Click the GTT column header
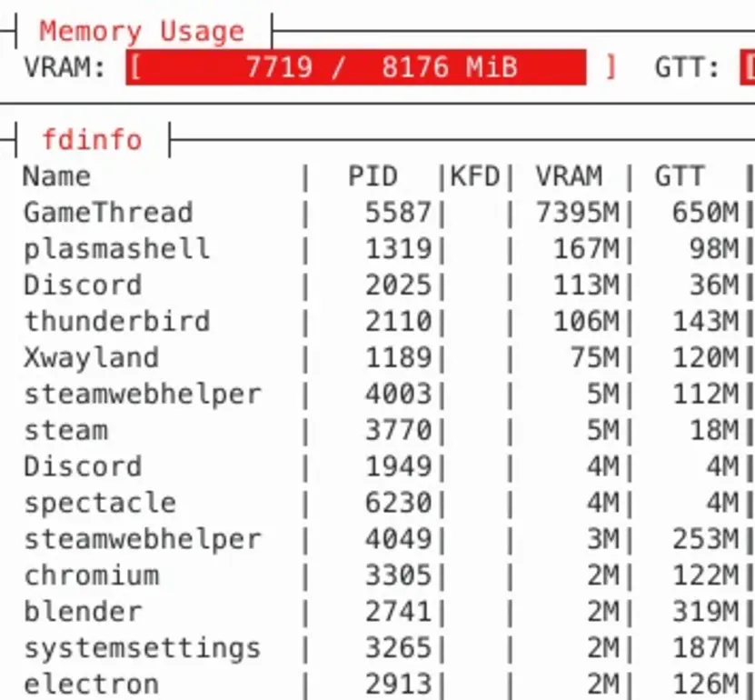Screen dimensions: 755x700 tap(680, 176)
